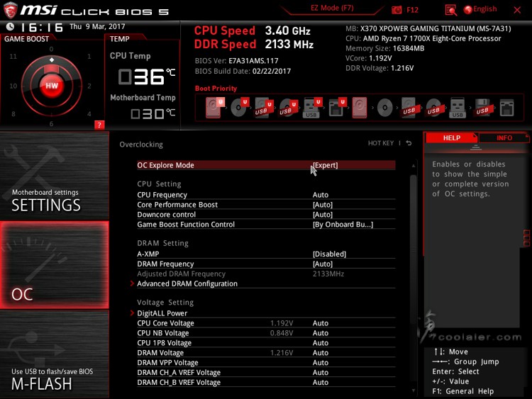Click the DRAM VPP Voltage Auto field
532x399 pixels.
pos(321,362)
